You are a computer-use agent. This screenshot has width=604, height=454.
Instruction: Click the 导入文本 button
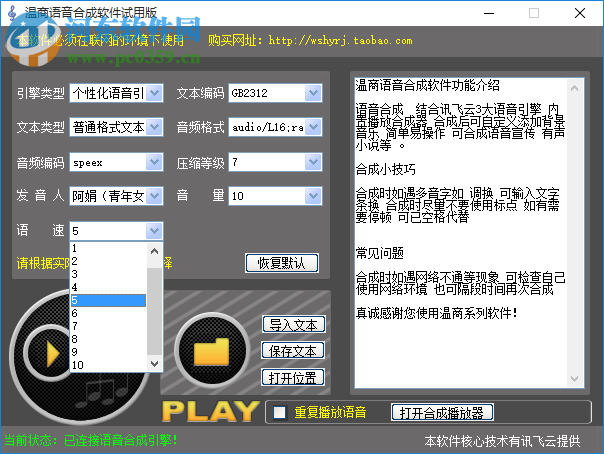pos(294,325)
